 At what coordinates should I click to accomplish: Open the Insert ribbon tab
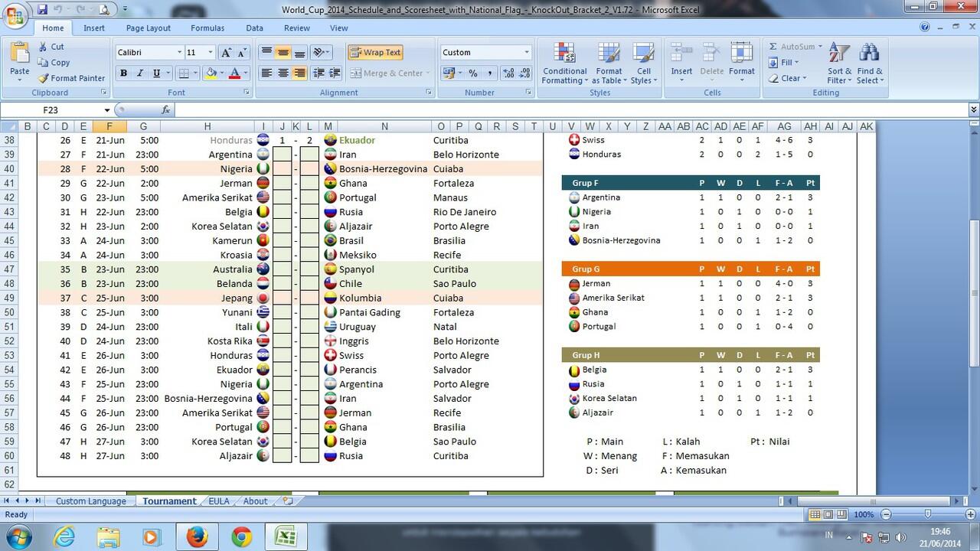point(94,28)
